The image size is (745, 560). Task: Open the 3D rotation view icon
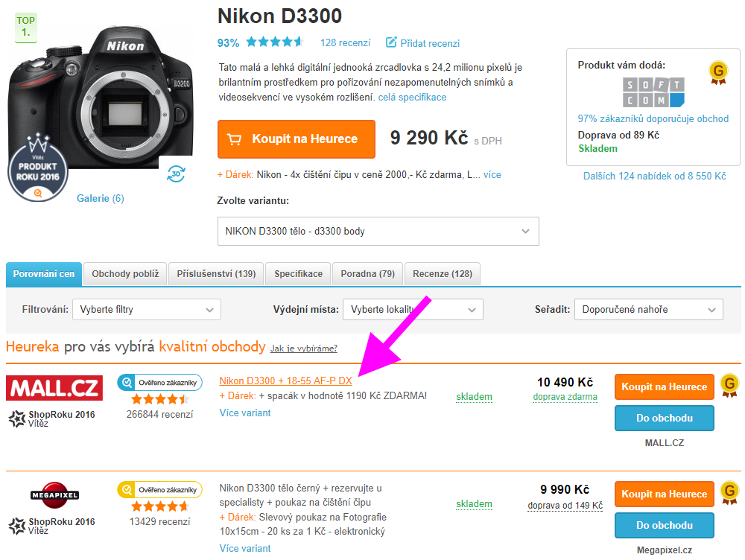176,174
